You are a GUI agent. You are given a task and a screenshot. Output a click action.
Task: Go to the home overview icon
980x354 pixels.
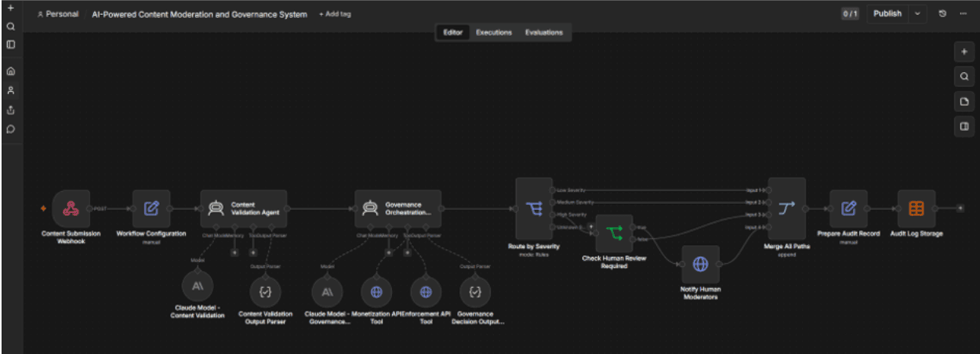11,71
